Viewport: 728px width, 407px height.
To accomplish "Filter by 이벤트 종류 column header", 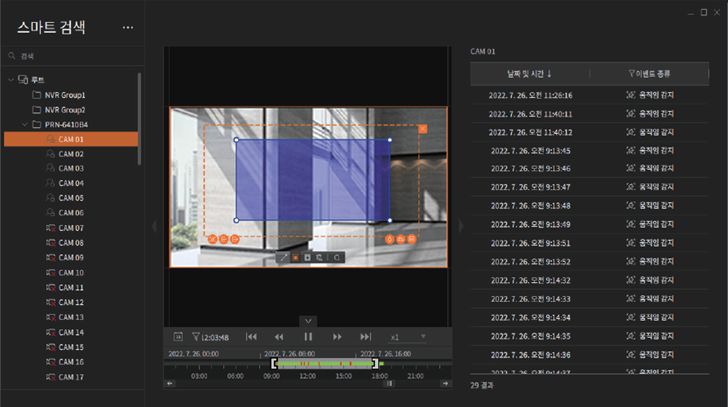I will coord(648,73).
